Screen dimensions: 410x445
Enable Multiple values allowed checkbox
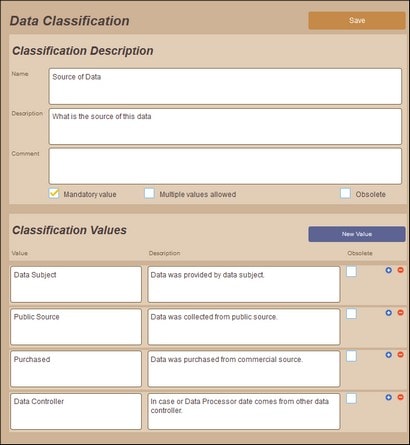point(149,193)
